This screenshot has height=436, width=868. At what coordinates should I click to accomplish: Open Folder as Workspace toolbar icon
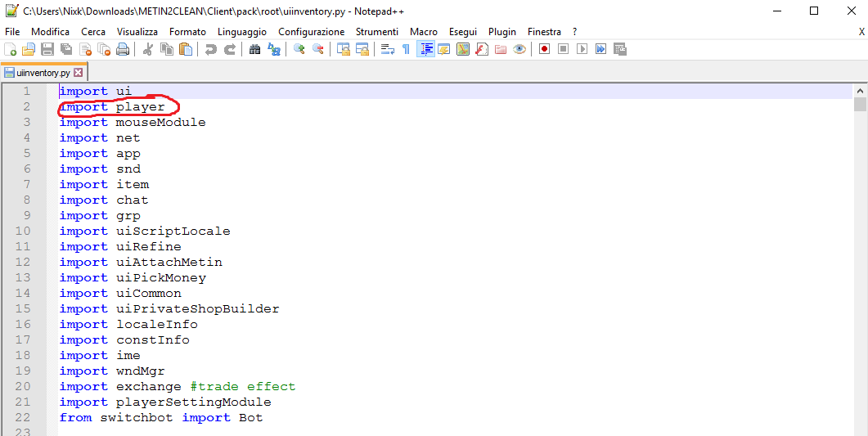[x=501, y=49]
